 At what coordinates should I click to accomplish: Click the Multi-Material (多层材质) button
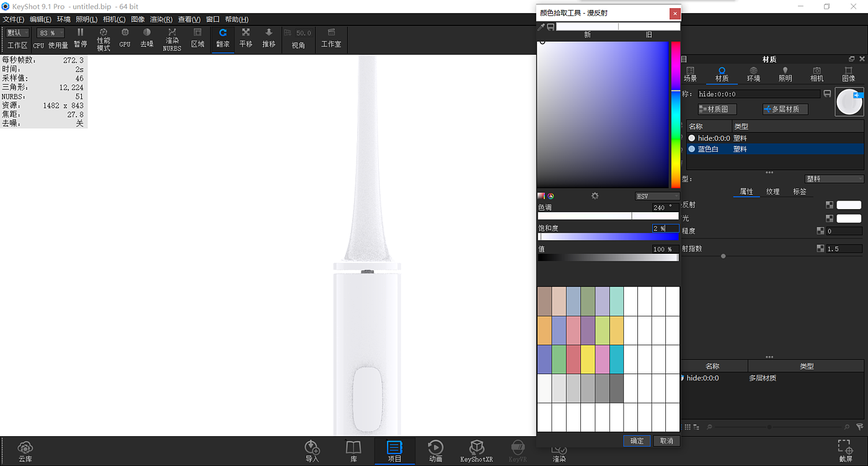[786, 109]
